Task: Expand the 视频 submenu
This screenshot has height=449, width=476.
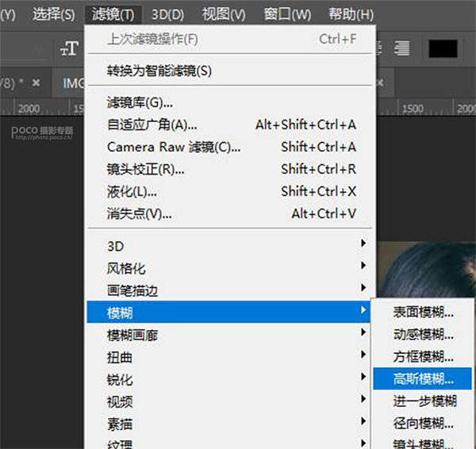Action: 229,401
